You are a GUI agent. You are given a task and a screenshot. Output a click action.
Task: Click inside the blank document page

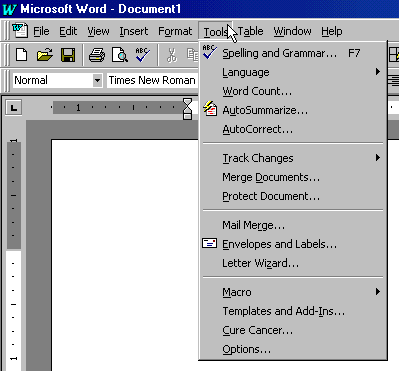pyautogui.click(x=125, y=255)
